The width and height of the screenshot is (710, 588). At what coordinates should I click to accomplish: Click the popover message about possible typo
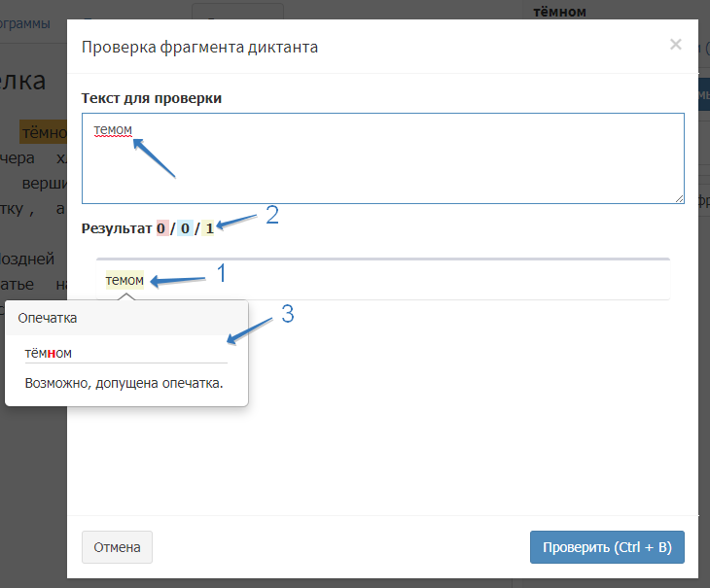pos(124,383)
